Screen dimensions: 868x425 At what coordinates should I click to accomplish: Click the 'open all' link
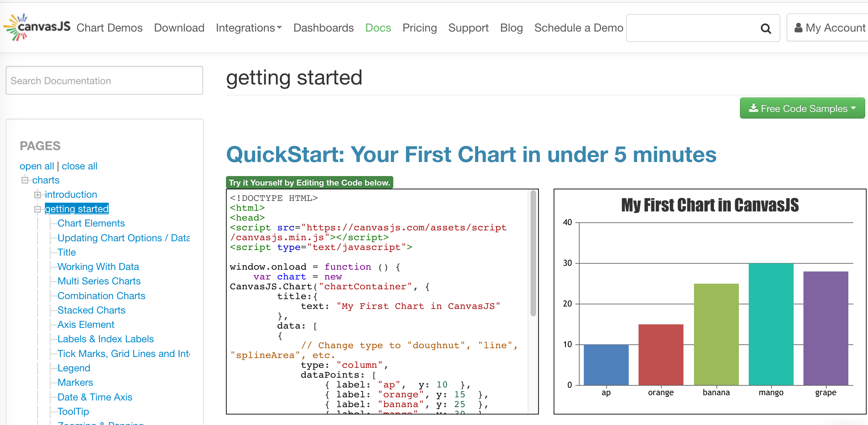point(36,166)
